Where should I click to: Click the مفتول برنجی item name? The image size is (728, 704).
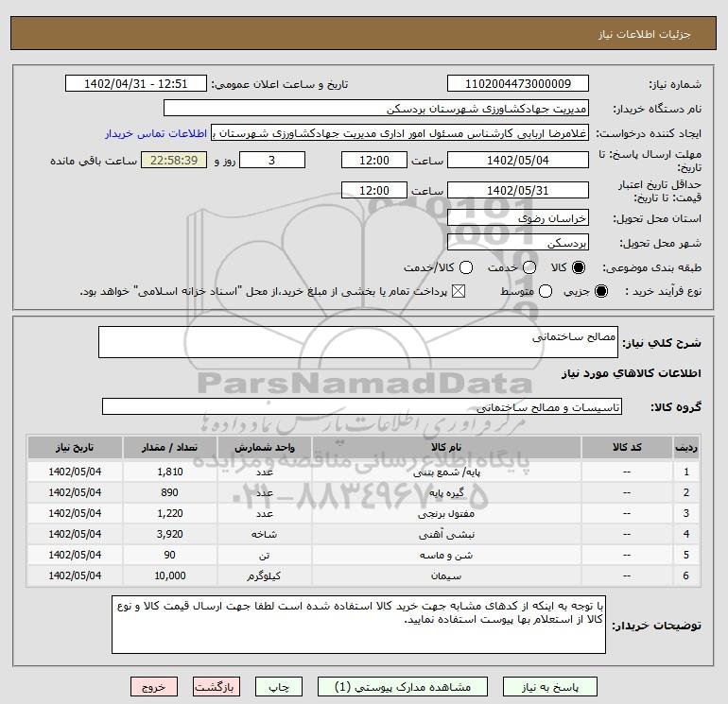(x=446, y=514)
